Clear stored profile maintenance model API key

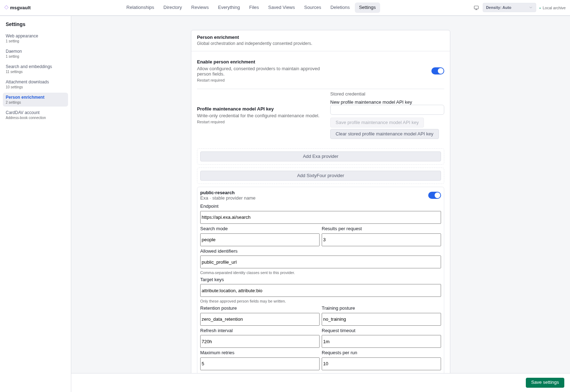point(384,134)
